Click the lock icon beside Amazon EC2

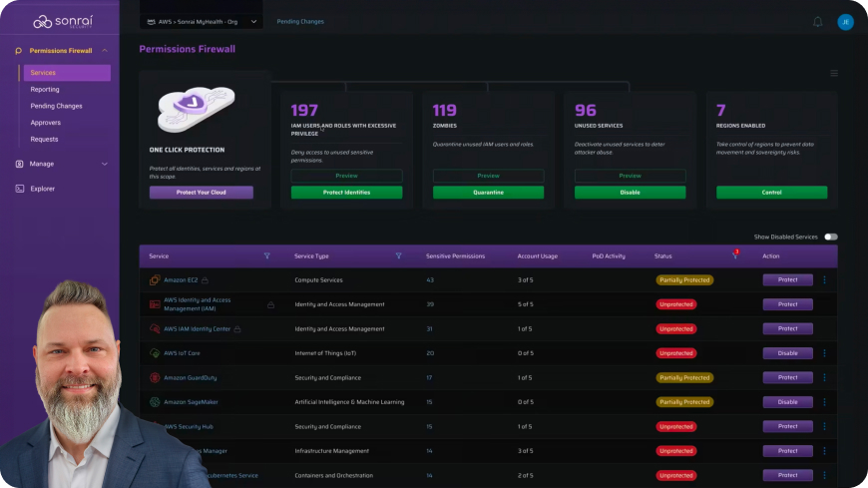[205, 280]
